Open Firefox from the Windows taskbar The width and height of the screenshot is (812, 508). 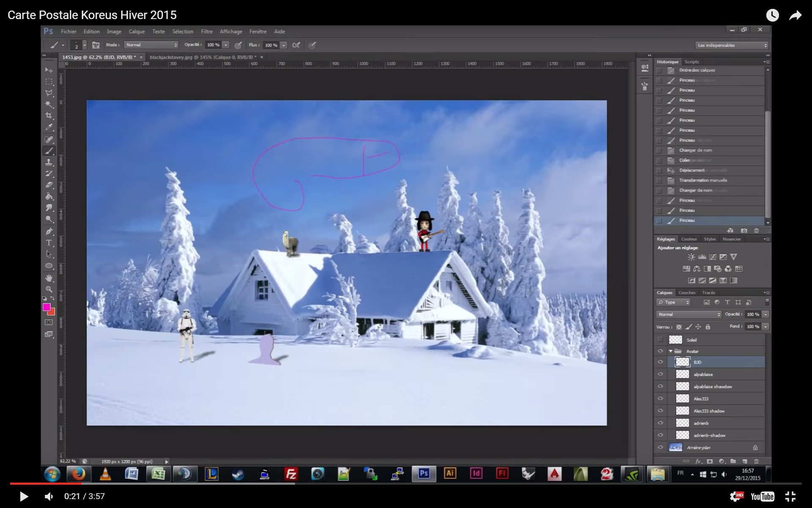[78, 474]
